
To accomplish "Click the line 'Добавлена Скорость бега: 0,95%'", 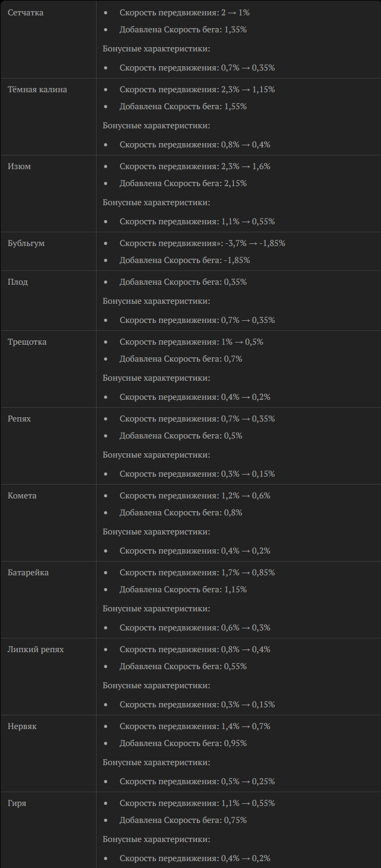I will (183, 743).
